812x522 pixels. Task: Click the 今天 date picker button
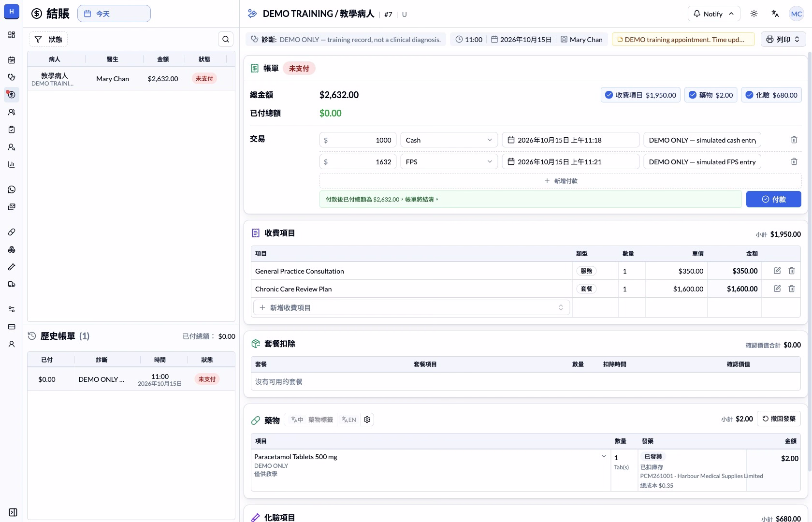click(x=114, y=14)
